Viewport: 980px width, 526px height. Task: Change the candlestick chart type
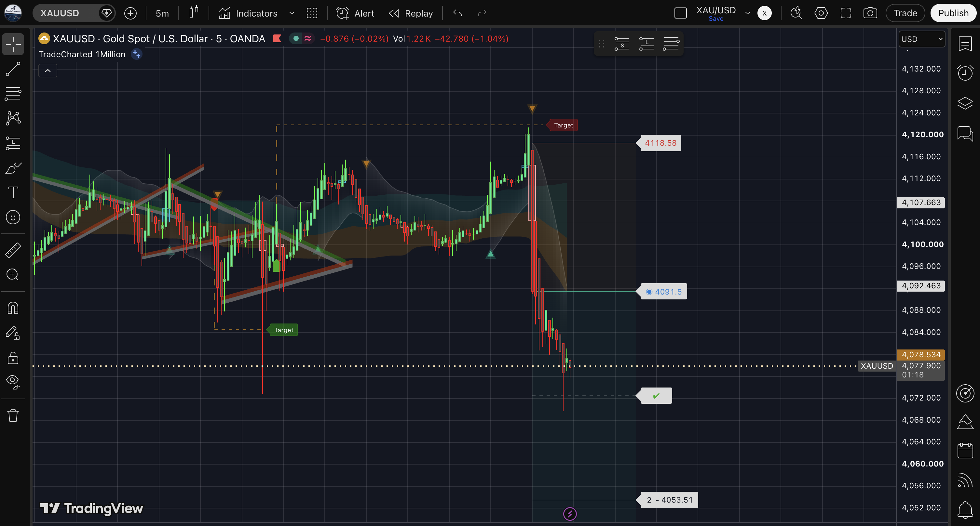coord(194,13)
